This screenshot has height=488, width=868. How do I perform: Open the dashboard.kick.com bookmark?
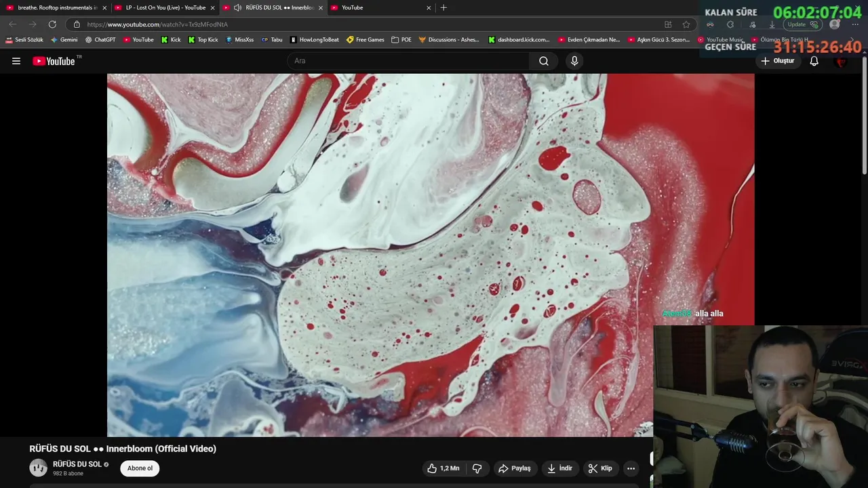pos(519,40)
